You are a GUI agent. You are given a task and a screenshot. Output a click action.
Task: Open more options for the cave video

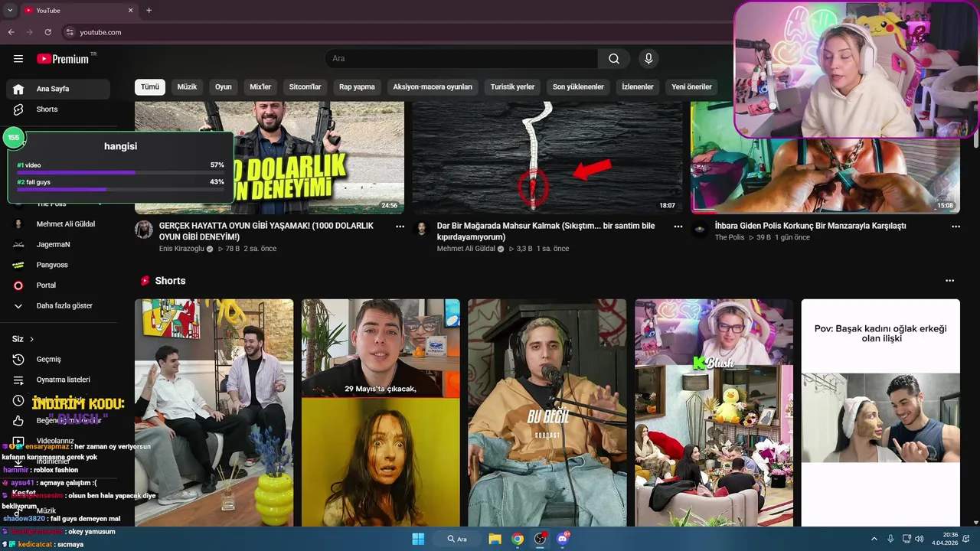[x=678, y=227]
